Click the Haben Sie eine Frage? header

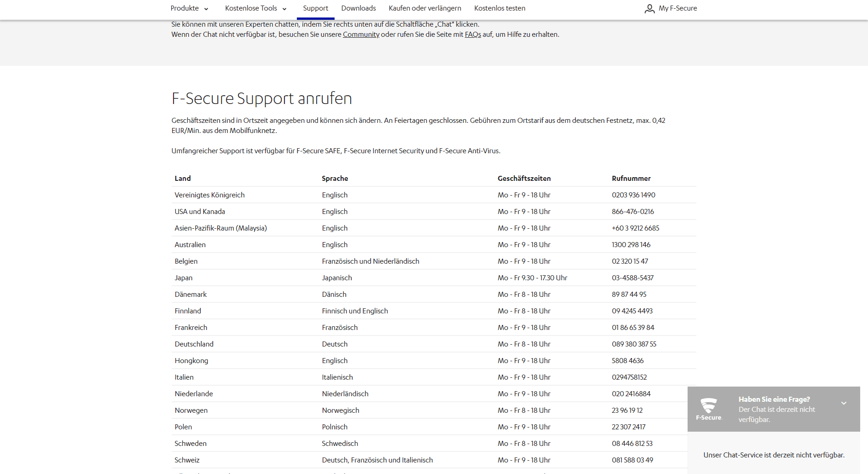[774, 399]
